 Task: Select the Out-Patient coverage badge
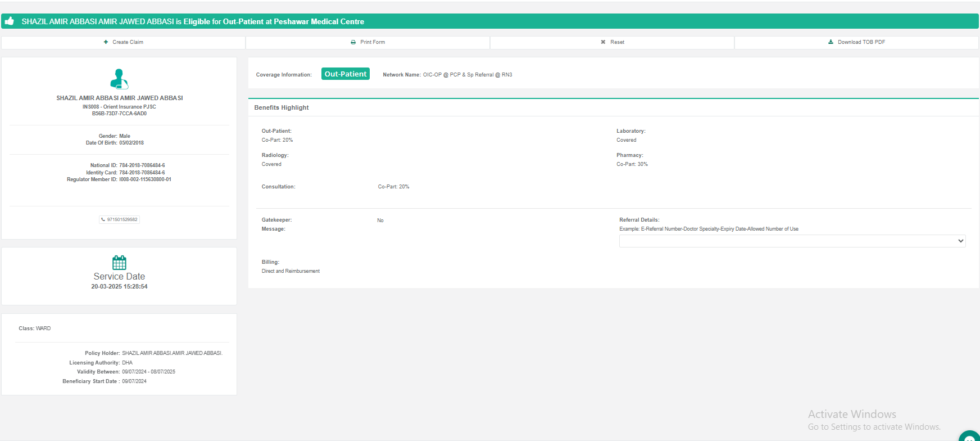pyautogui.click(x=345, y=74)
